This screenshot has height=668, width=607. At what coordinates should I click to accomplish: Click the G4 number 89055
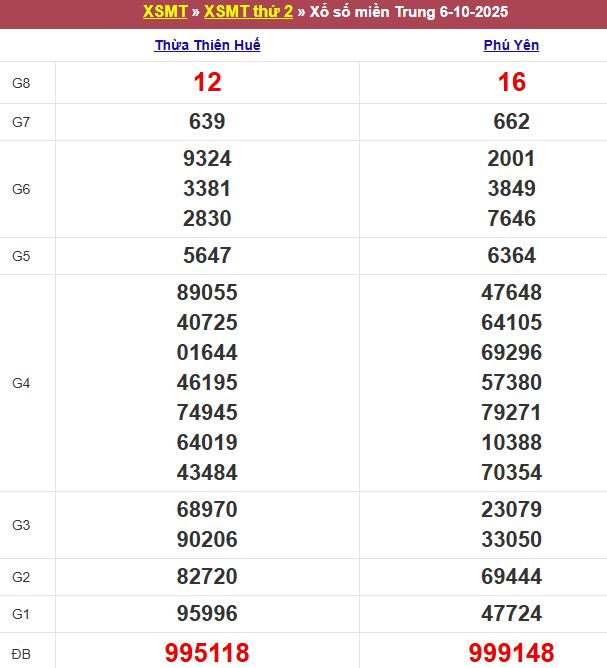coord(207,292)
